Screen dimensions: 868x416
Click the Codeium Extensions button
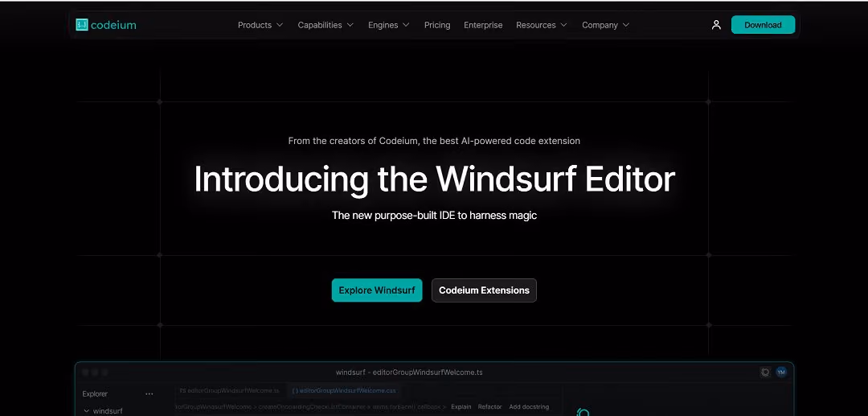coord(484,290)
